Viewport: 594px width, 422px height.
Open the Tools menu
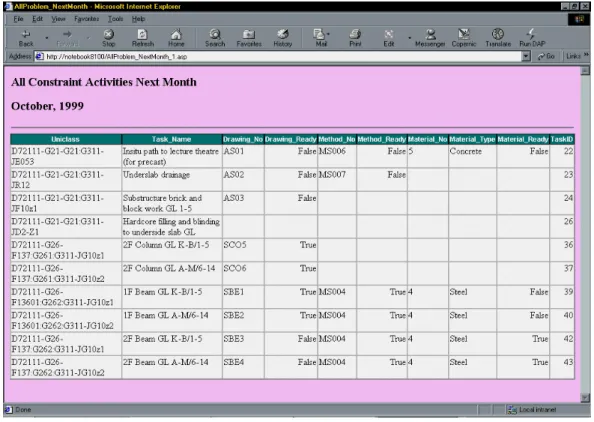(115, 19)
